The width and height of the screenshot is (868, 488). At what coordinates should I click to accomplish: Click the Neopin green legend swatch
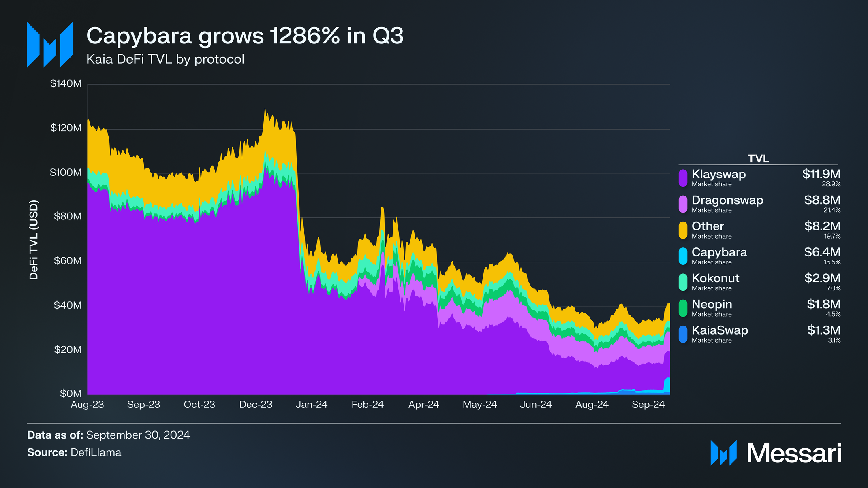tap(683, 308)
